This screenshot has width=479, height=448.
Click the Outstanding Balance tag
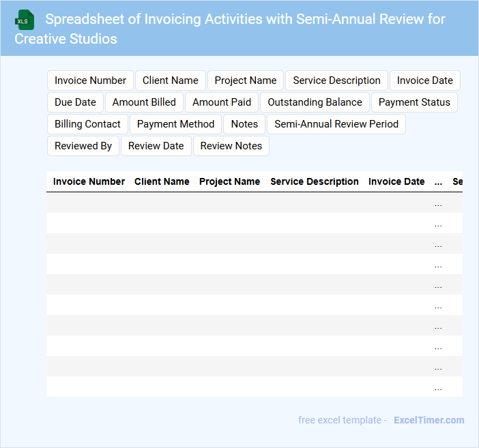[x=315, y=102]
